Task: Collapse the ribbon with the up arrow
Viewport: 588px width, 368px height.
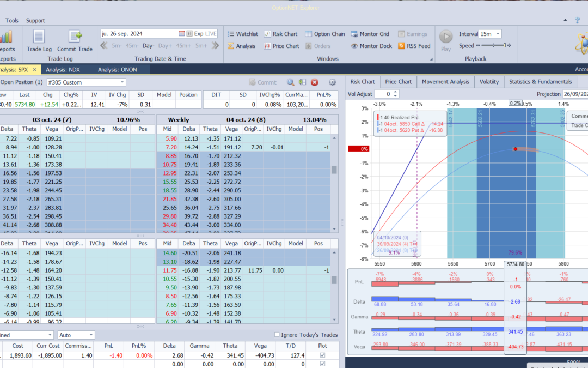Action: point(565,20)
